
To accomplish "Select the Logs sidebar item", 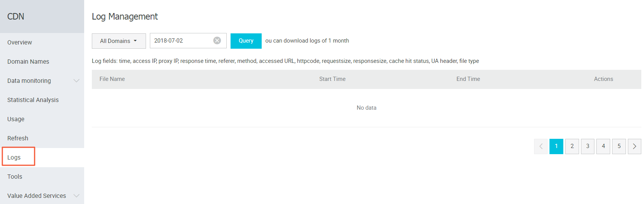I will coord(14,158).
